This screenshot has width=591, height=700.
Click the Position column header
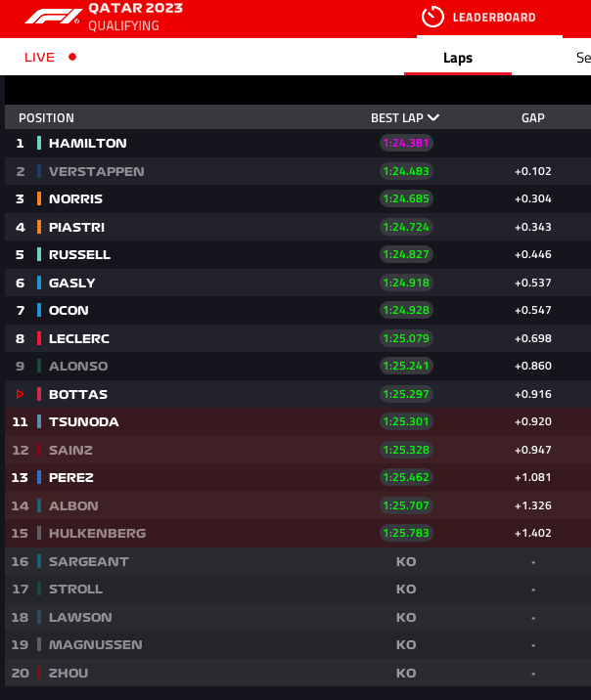(x=46, y=118)
